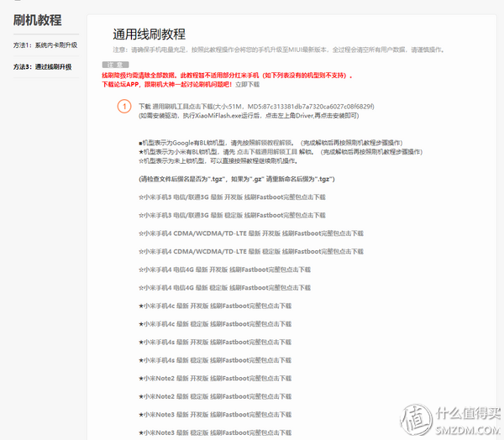The width and height of the screenshot is (504, 440).
Task: Download 小米Note3 开发版 Fastboot package
Action: tap(215, 415)
